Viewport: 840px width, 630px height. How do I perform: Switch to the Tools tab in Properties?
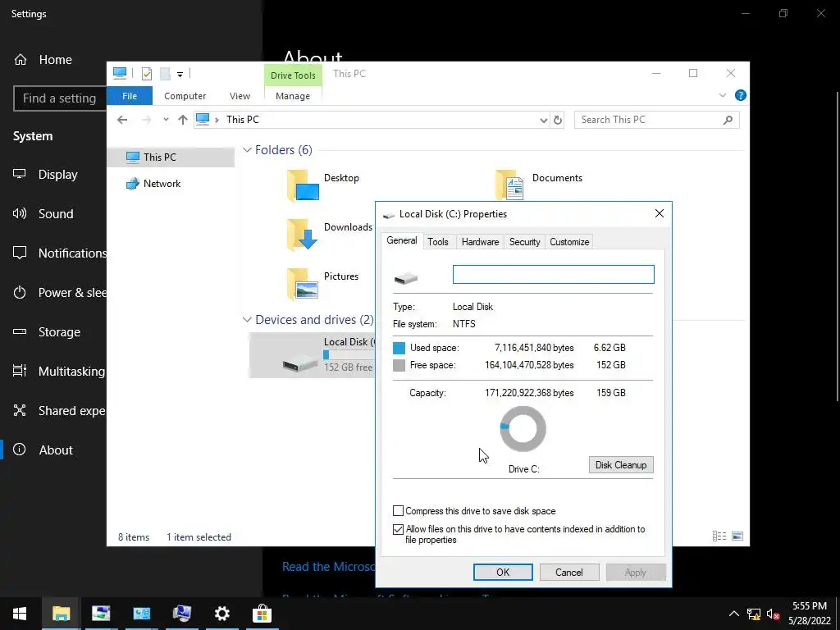coord(438,242)
